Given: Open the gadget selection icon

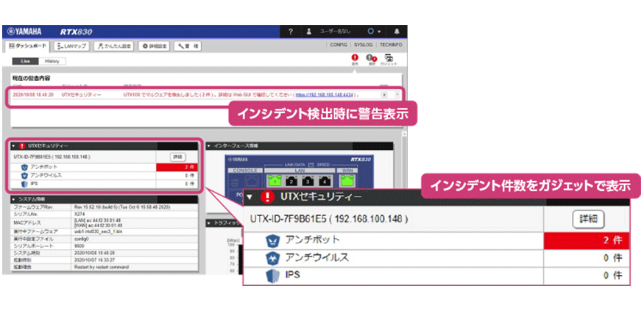Looking at the screenshot, I should (389, 60).
